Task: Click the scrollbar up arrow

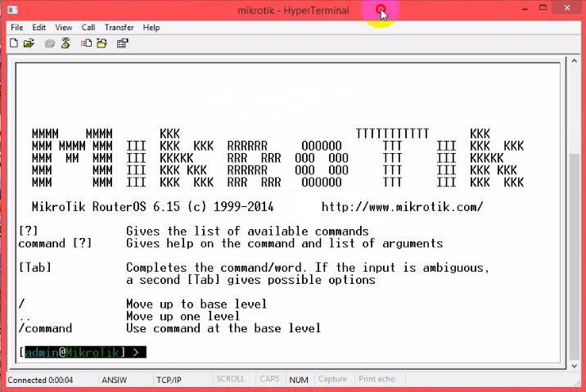Action: pyautogui.click(x=575, y=61)
